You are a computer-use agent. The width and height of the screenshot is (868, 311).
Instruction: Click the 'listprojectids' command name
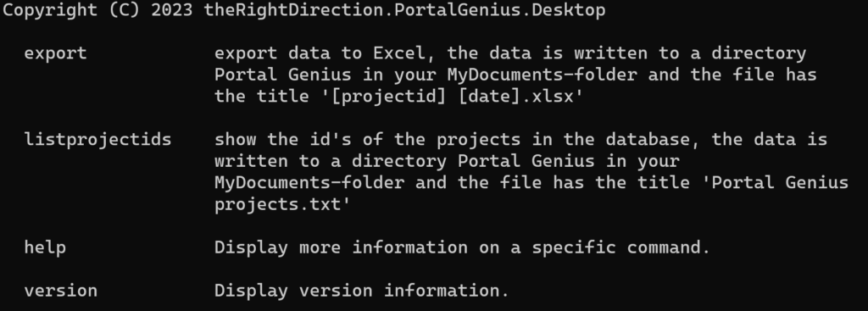pos(98,140)
